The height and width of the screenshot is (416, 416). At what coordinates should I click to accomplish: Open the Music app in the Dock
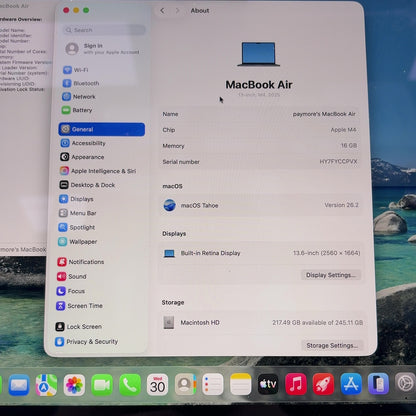click(x=296, y=384)
